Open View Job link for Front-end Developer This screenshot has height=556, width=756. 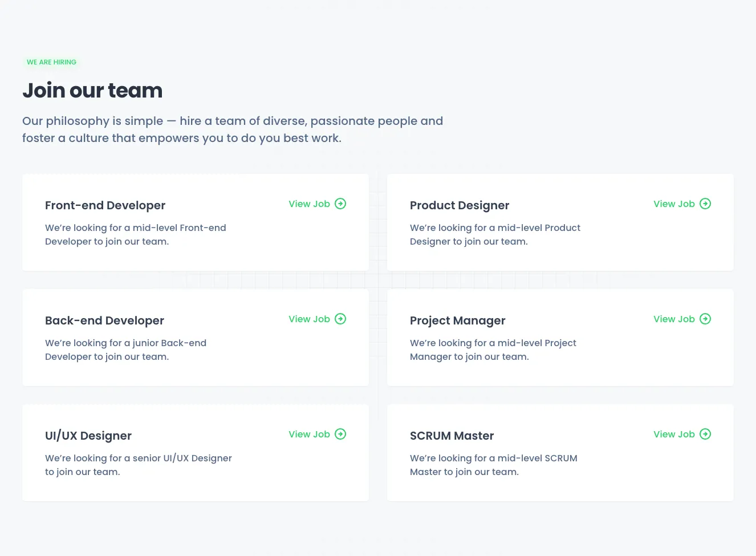[309, 204]
